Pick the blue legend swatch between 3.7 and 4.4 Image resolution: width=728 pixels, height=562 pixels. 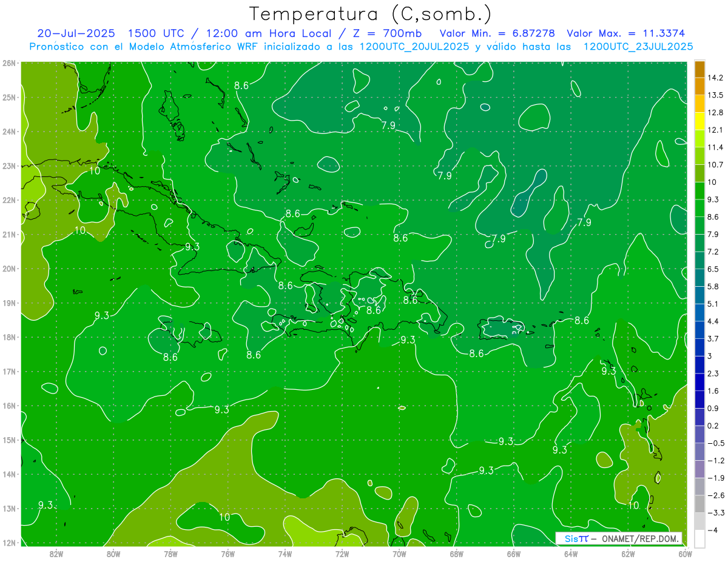pyautogui.click(x=699, y=329)
